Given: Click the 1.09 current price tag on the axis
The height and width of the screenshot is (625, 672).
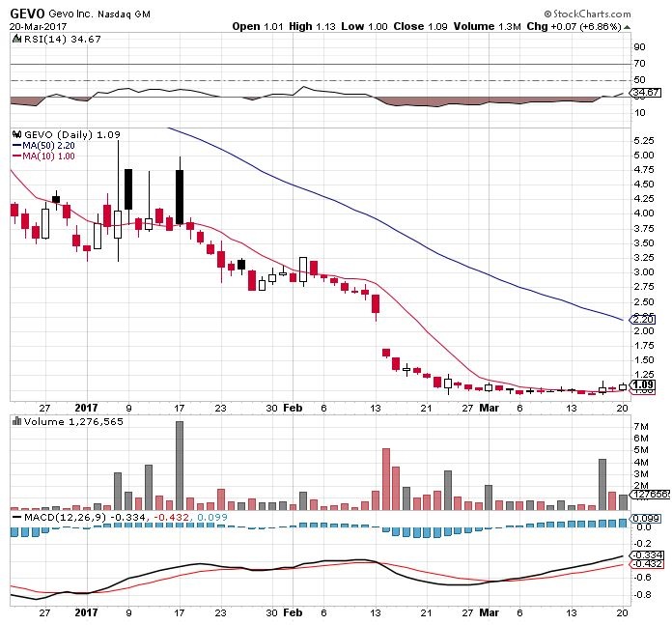Looking at the screenshot, I should [641, 385].
